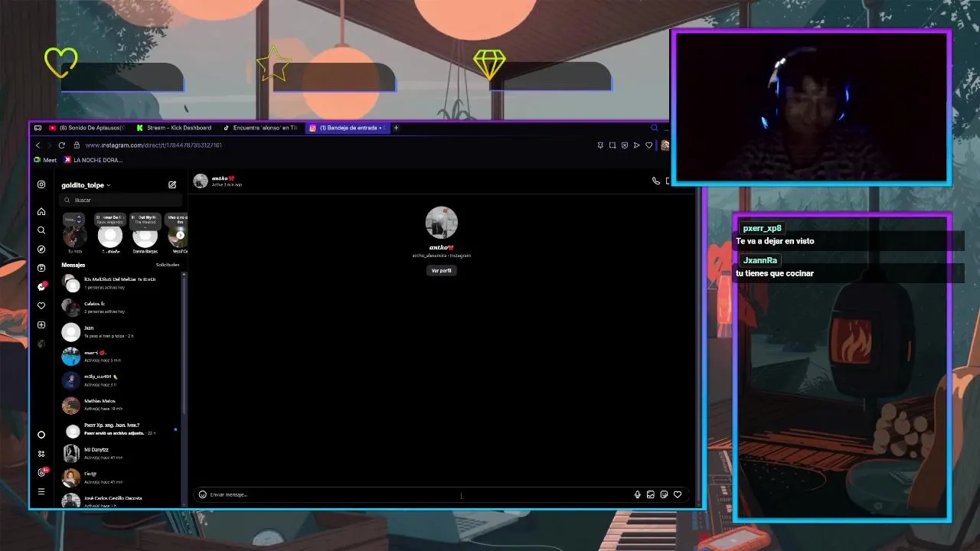Viewport: 980px width, 551px height.
Task: Click the add image icon in composer
Action: tap(651, 494)
